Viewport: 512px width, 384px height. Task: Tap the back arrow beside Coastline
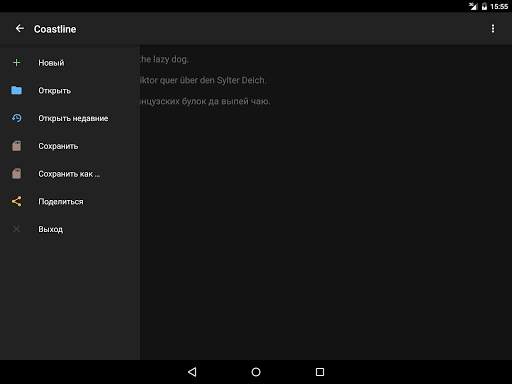pos(20,29)
